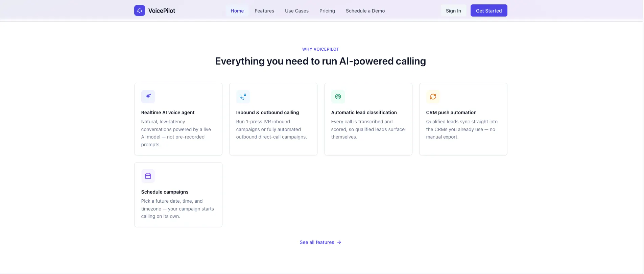Click the description starting with Natural, low-latency
The width and height of the screenshot is (644, 274).
pyautogui.click(x=176, y=133)
